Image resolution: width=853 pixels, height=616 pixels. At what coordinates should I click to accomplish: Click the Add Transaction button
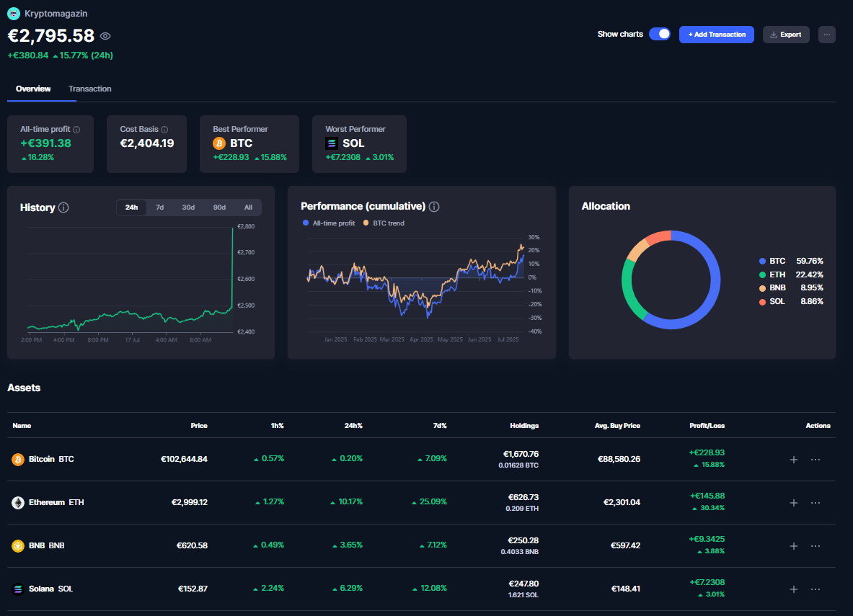coord(716,34)
